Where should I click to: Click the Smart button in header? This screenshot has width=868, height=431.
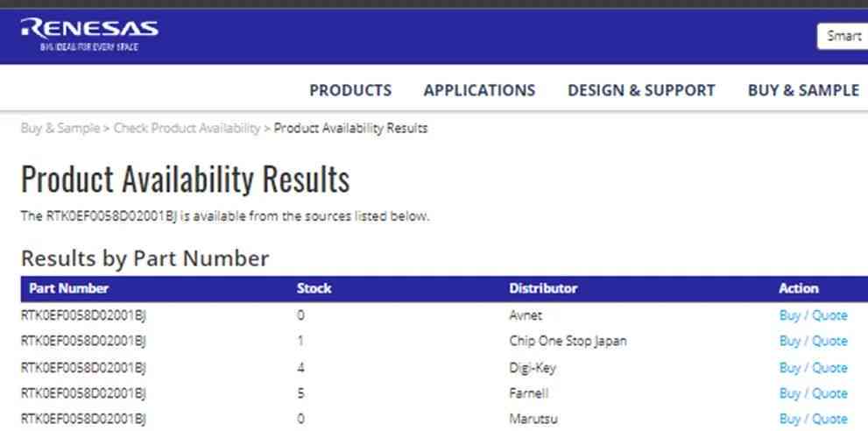click(843, 37)
